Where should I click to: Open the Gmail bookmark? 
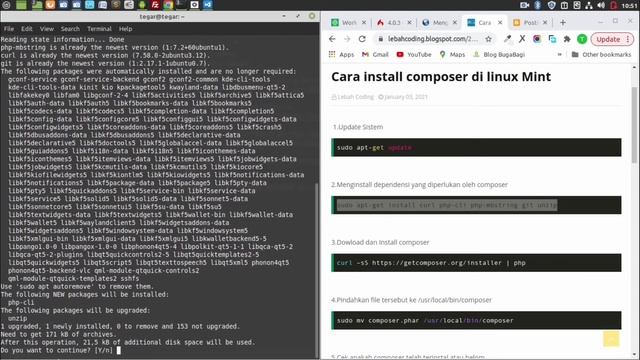375,54
